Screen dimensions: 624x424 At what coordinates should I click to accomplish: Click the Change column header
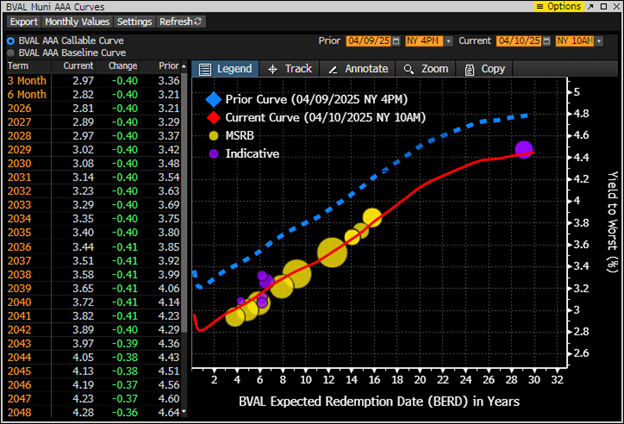pos(123,66)
